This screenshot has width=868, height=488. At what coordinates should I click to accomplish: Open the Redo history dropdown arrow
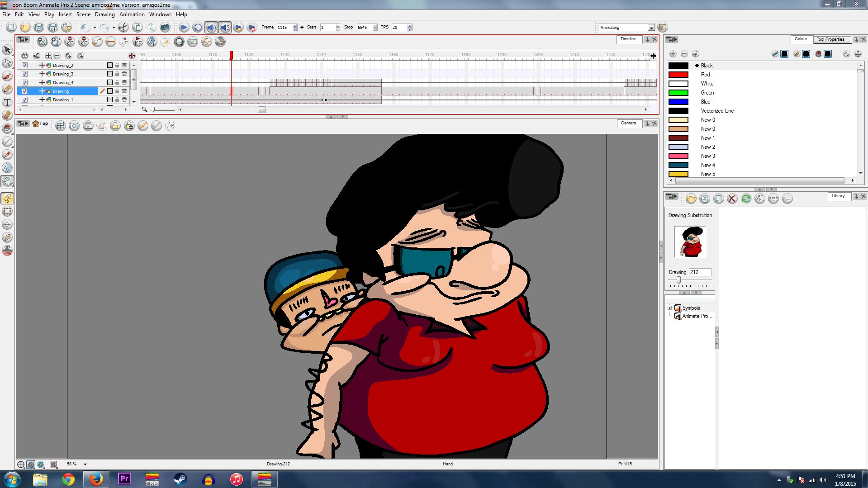click(x=114, y=28)
